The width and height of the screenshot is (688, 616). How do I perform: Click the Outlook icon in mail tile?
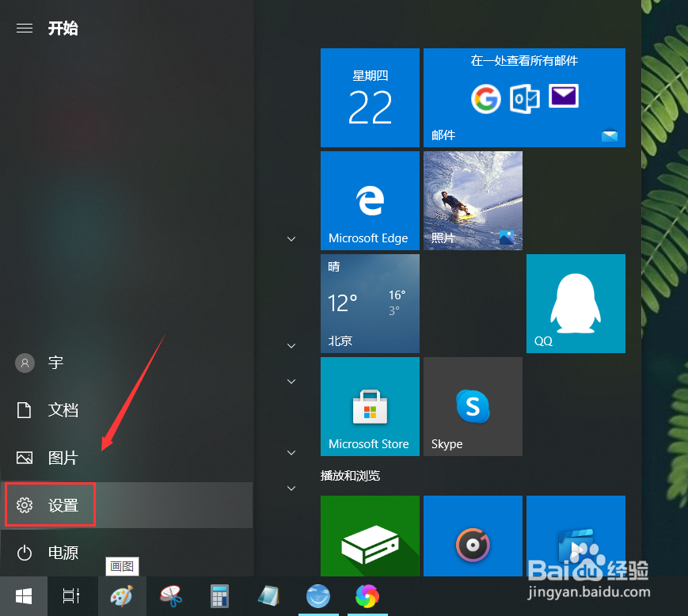click(524, 99)
